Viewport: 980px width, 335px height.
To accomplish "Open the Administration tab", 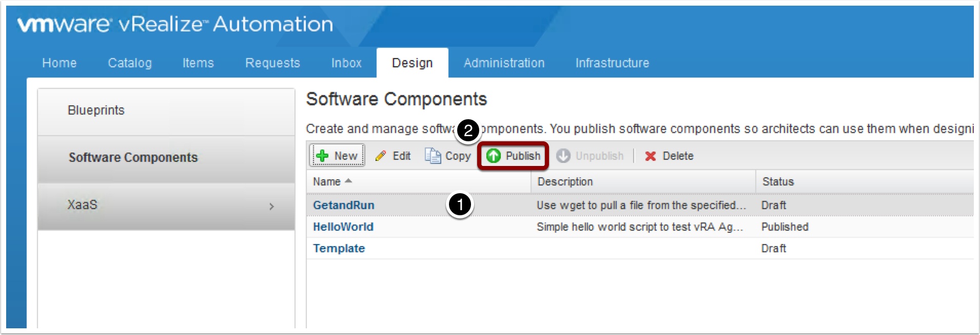I will (x=504, y=63).
